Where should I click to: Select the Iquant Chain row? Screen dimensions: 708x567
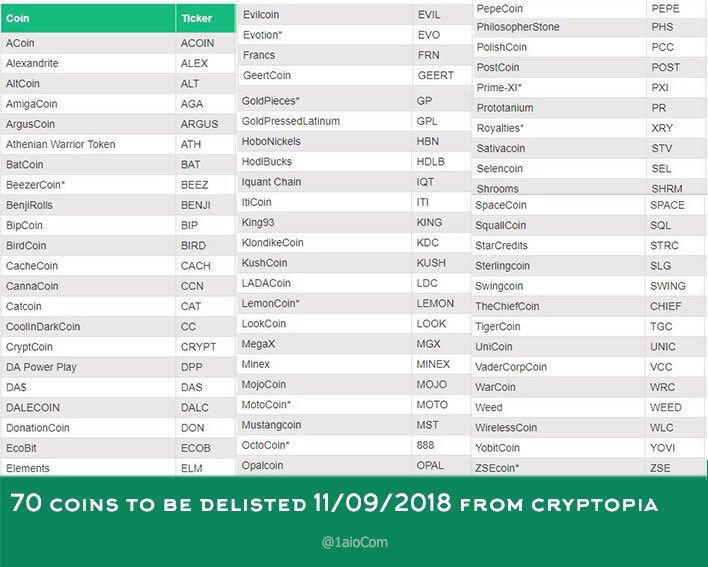[x=271, y=182]
